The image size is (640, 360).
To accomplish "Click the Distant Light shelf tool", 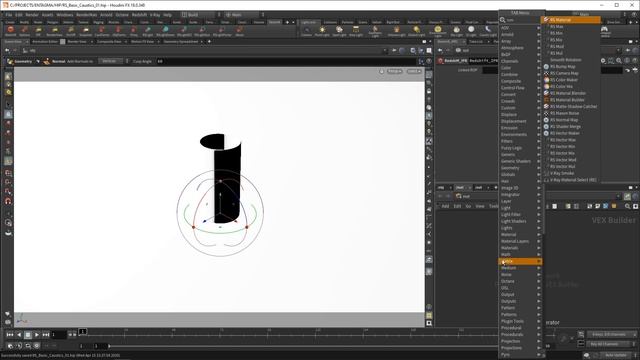I will pyautogui.click(x=417, y=31).
